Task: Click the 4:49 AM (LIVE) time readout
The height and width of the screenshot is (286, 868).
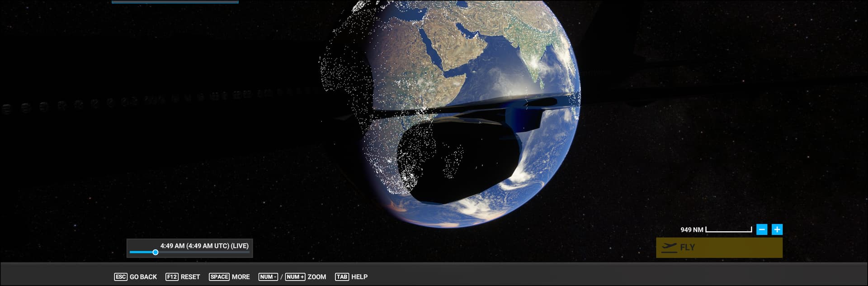Action: [204, 246]
